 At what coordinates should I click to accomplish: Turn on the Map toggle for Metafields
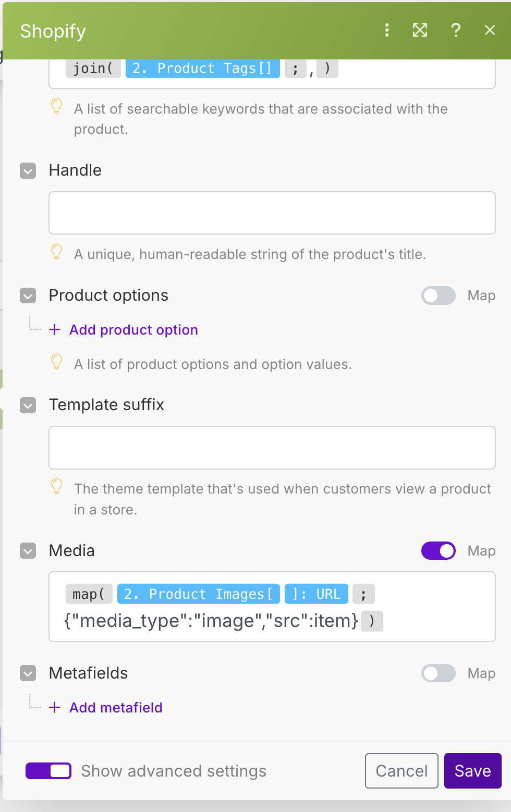point(439,673)
